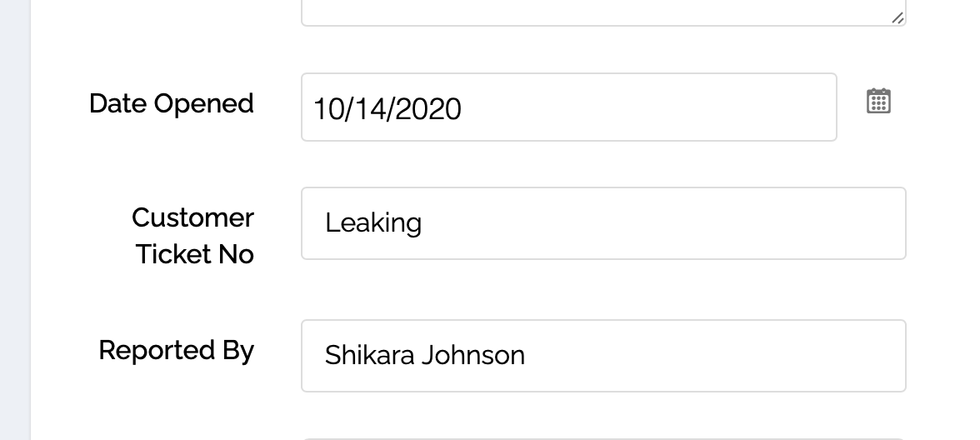Click the Reported By label
Image resolution: width=980 pixels, height=440 pixels.
point(176,350)
